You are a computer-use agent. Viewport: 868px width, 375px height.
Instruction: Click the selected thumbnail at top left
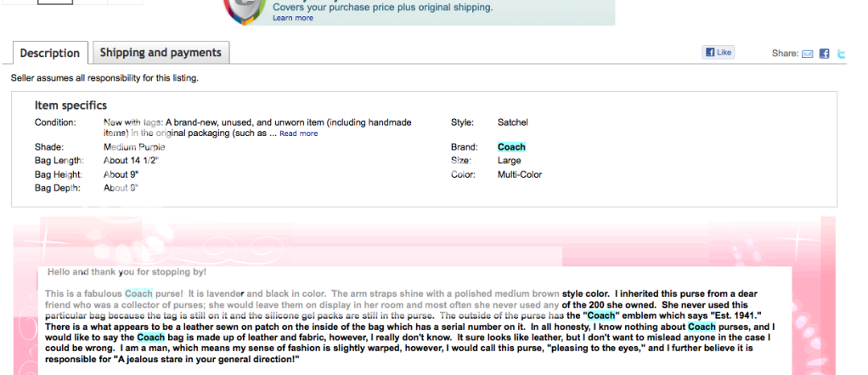55,2
